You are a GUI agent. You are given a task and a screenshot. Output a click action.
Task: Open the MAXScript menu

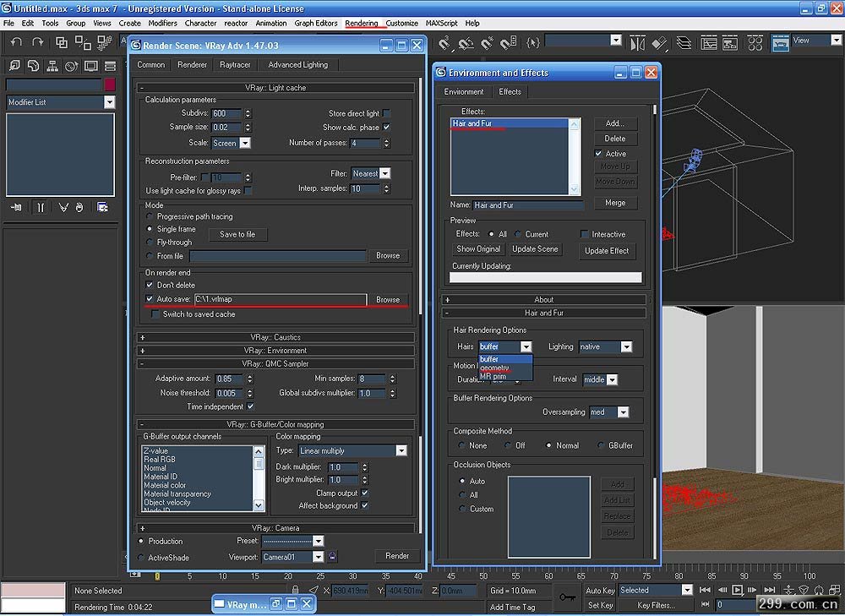(x=441, y=23)
